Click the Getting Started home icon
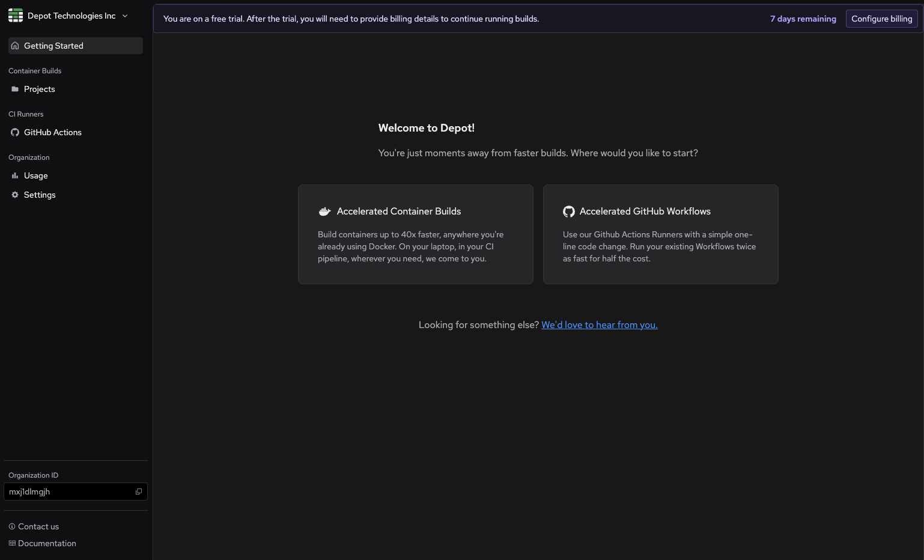The image size is (924, 560). click(x=15, y=46)
